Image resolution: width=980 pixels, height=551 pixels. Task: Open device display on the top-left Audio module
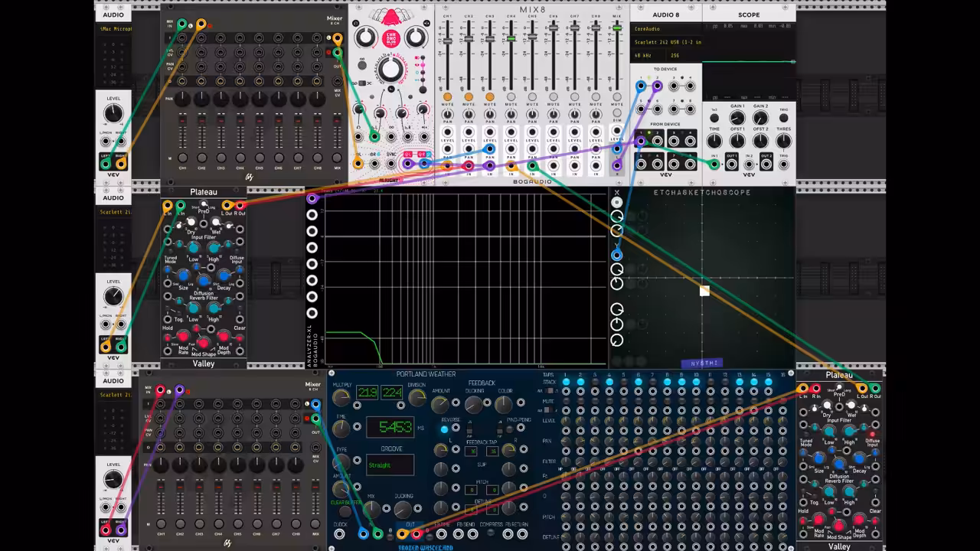[113, 29]
